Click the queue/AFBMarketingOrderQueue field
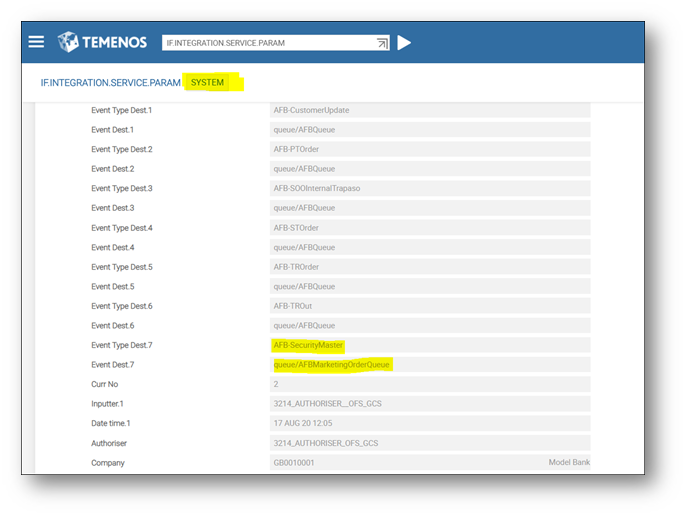Image resolution: width=687 pixels, height=517 pixels. [429, 365]
